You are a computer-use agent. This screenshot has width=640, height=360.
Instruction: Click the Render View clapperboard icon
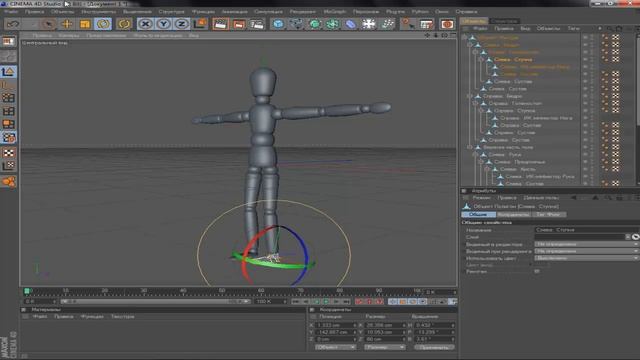(220, 24)
